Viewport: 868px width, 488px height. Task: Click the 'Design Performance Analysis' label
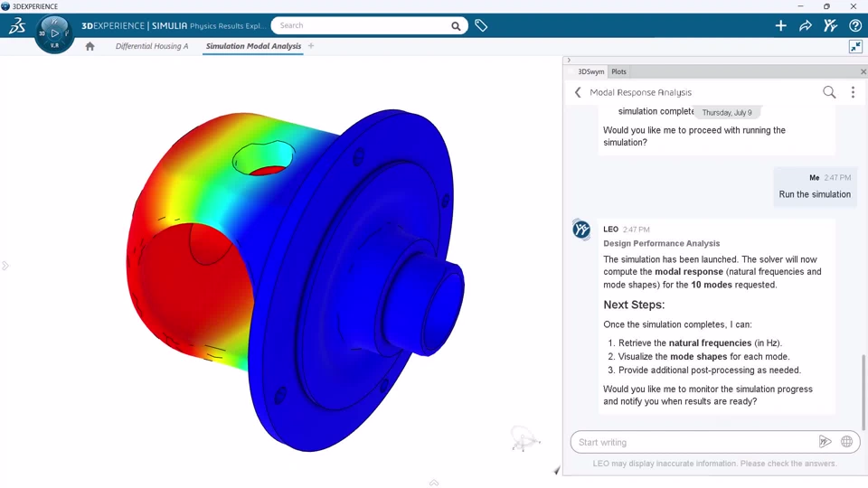(x=662, y=243)
